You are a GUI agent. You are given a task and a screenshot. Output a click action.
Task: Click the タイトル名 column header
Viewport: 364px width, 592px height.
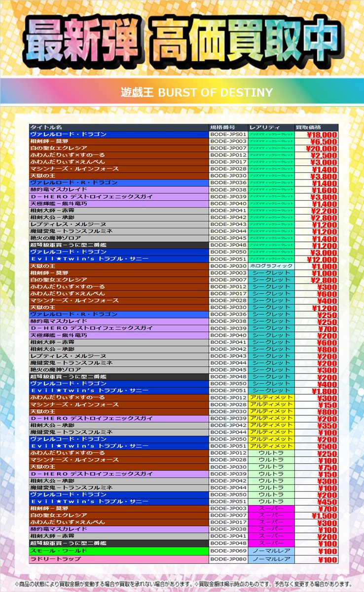pos(118,127)
